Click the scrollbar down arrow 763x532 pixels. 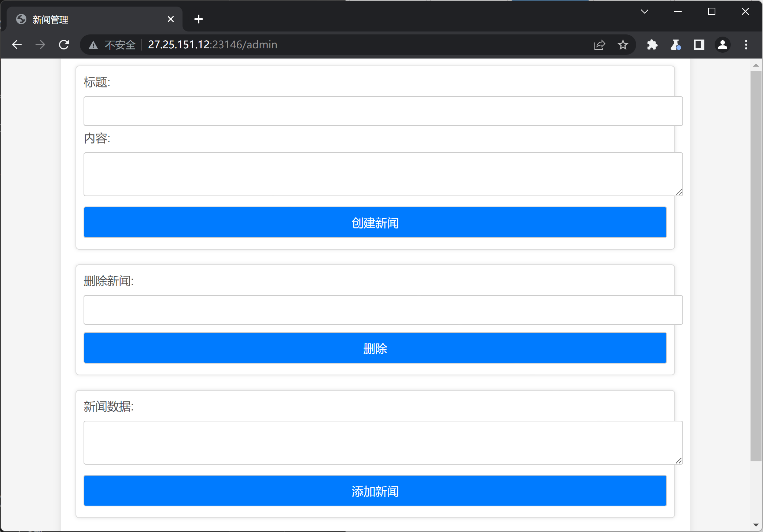(756, 525)
